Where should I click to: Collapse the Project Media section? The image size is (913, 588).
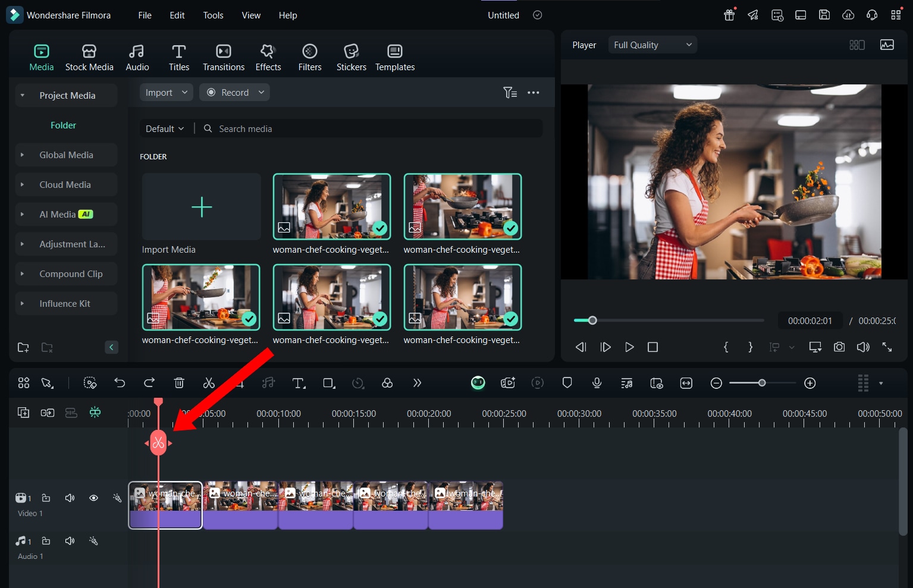(23, 95)
